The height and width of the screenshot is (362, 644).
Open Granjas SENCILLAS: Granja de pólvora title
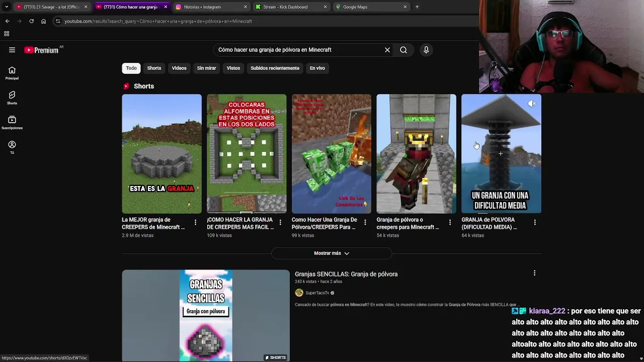pos(346,274)
